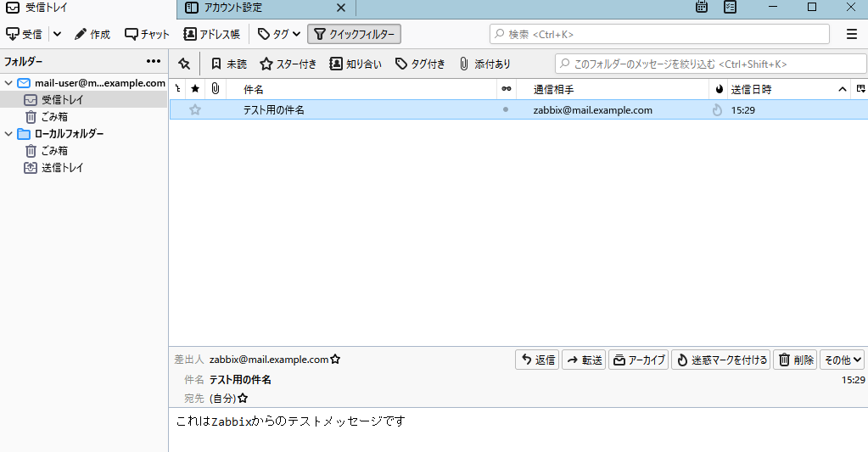Open the タグ dropdown in the toolbar

click(279, 34)
